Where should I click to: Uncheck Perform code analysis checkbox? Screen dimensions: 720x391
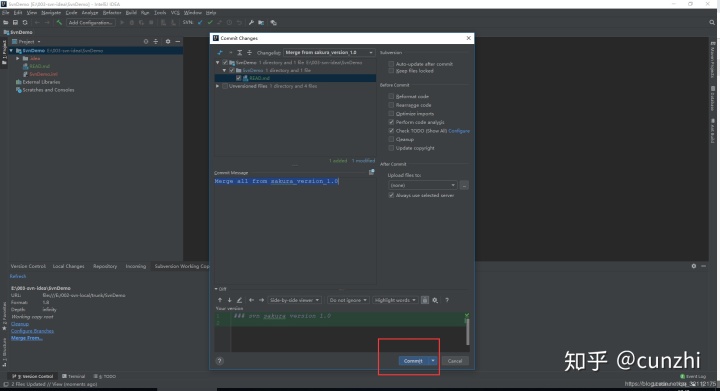coord(391,122)
